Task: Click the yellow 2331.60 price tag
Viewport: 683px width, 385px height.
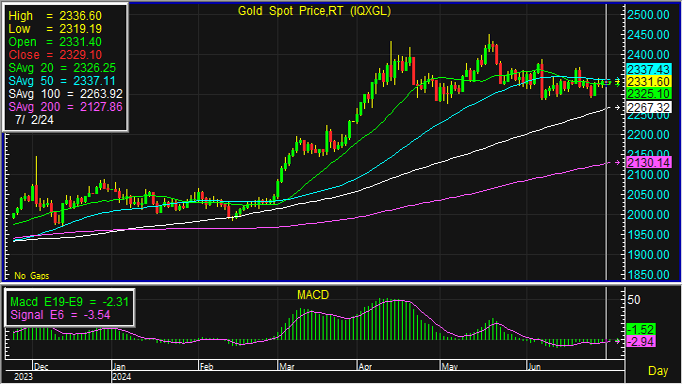Action: pyautogui.click(x=649, y=81)
